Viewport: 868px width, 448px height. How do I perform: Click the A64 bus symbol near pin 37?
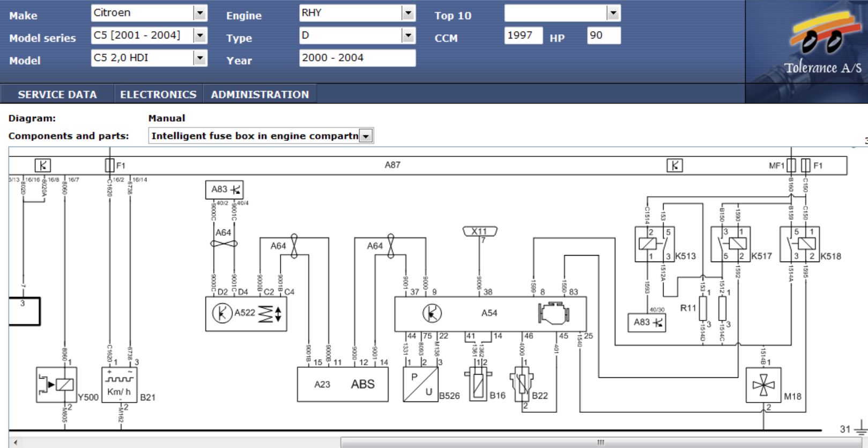point(390,246)
